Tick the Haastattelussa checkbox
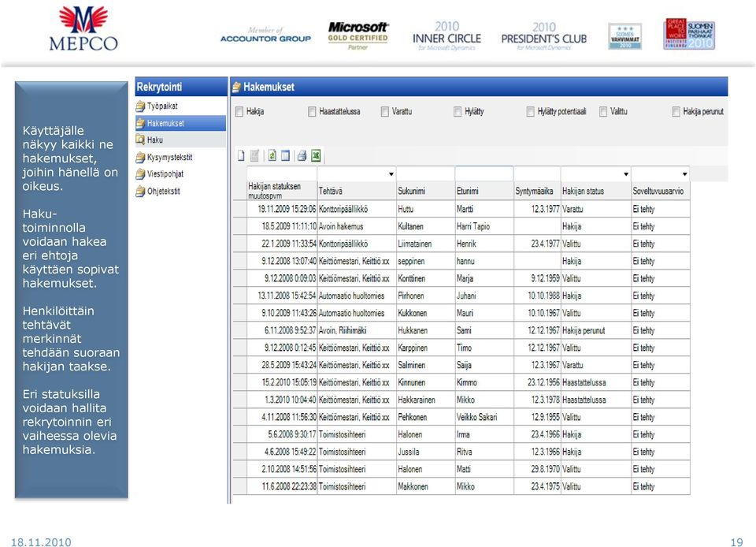Viewport: 756px width, 547px height. [x=312, y=112]
